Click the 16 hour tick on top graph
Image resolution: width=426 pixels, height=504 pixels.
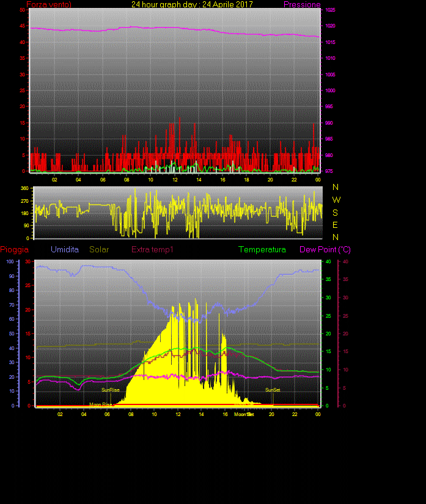click(x=223, y=180)
